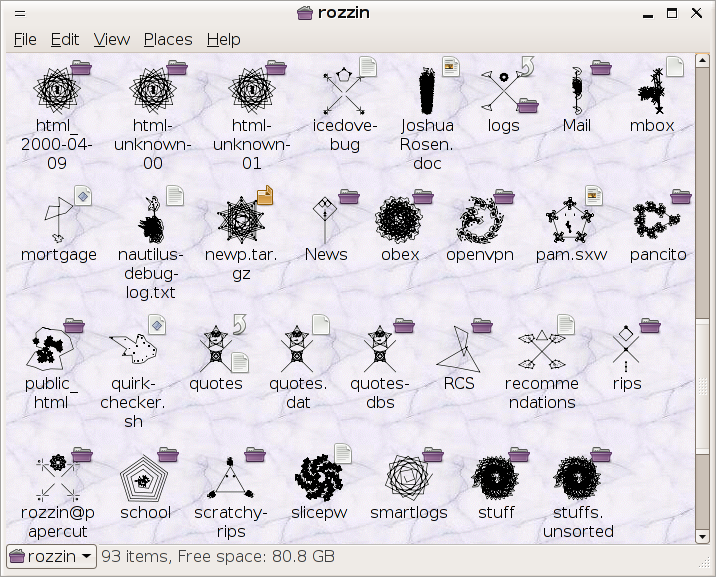Click the vertical scrollbar thumb
This screenshot has height=577, width=716.
(x=702, y=387)
